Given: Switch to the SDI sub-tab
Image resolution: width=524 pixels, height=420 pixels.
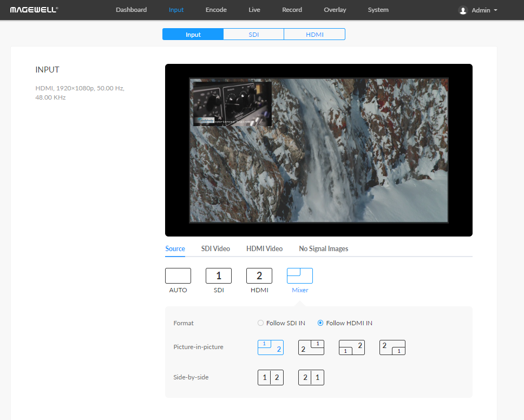Looking at the screenshot, I should click(254, 34).
